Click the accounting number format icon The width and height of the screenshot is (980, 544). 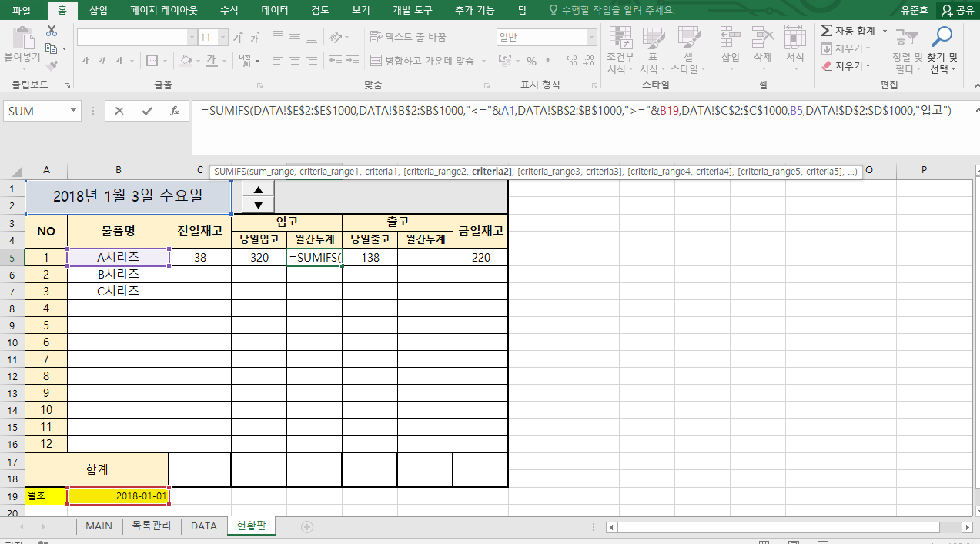coord(507,61)
